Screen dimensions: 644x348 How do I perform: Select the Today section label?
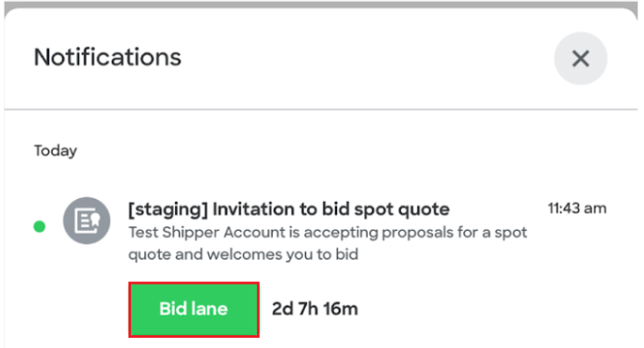click(x=56, y=151)
